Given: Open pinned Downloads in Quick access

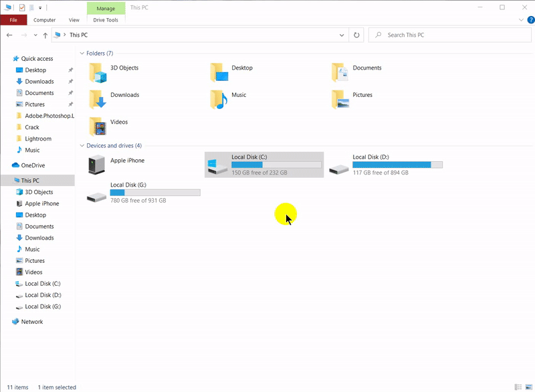Looking at the screenshot, I should 39,82.
